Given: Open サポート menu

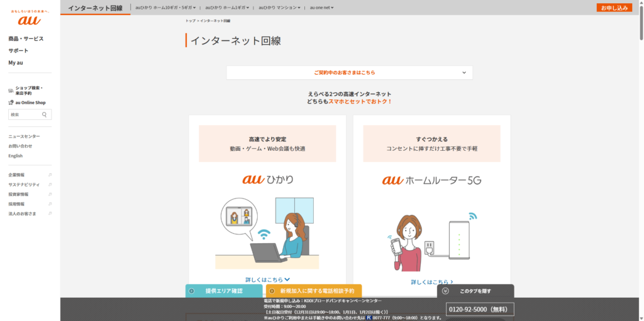Looking at the screenshot, I should [18, 50].
